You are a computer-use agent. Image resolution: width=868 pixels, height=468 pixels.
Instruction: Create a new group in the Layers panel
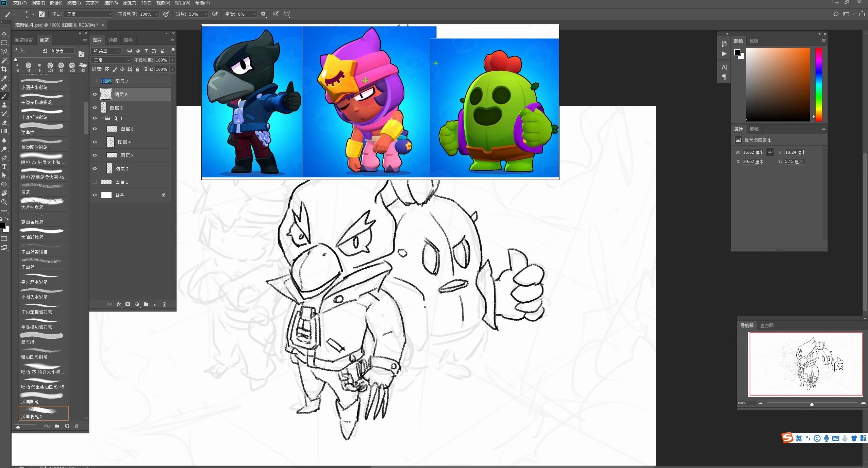[146, 304]
